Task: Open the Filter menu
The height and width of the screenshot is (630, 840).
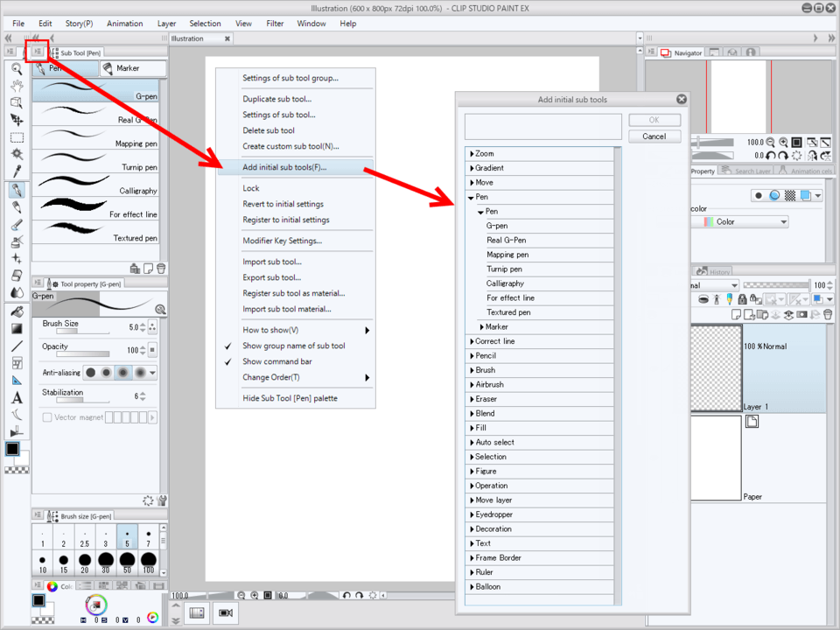Action: [275, 24]
